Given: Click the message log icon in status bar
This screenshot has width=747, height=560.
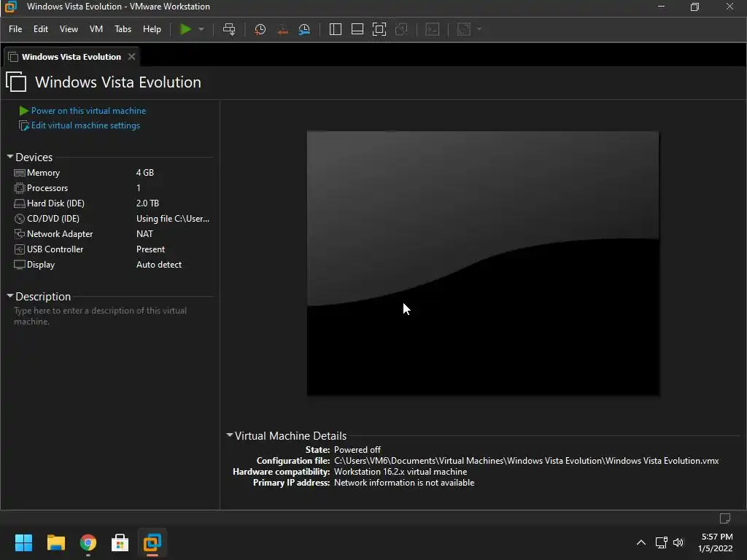Looking at the screenshot, I should 725,518.
